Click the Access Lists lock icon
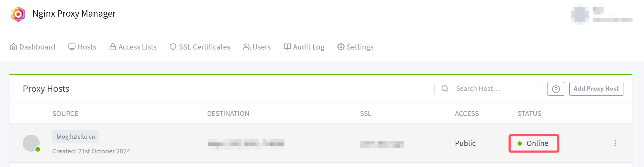The height and width of the screenshot is (167, 644). (113, 47)
